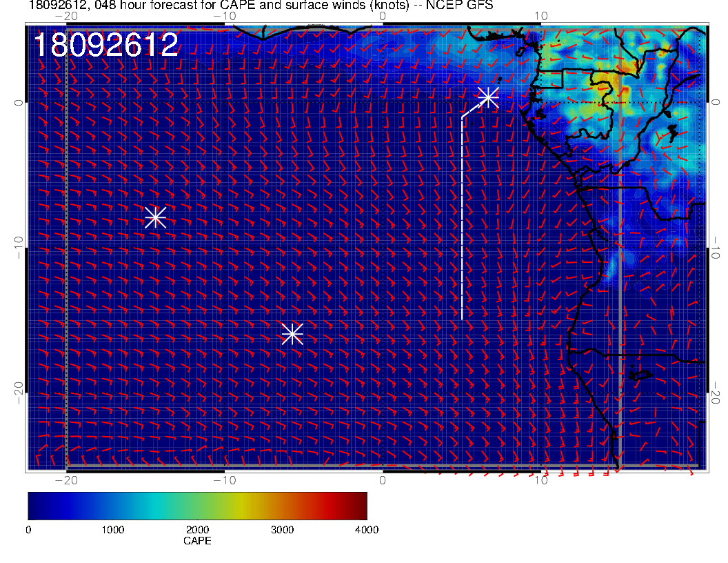Click the small black lake outline near 20°S

point(641,375)
